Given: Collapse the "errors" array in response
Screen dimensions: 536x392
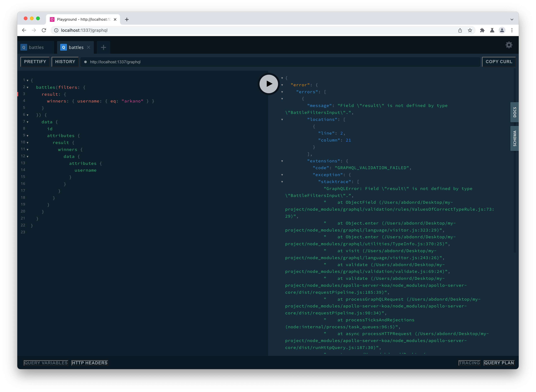Looking at the screenshot, I should coord(282,92).
